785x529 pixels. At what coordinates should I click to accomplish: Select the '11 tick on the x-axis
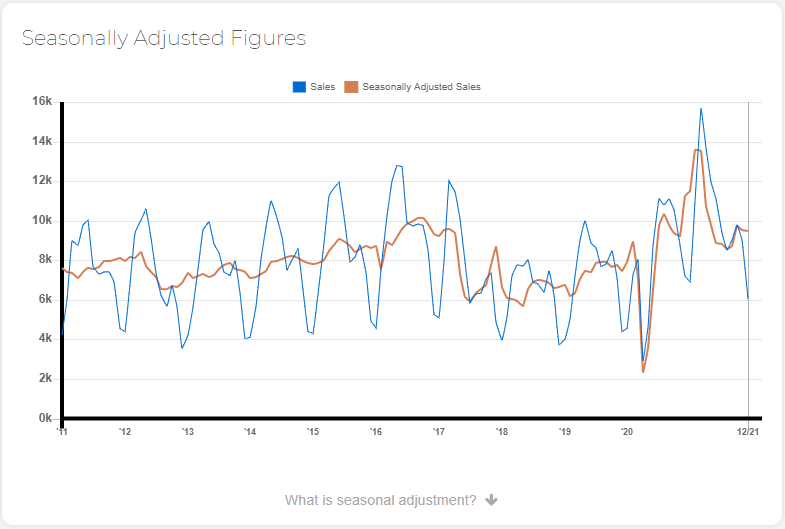click(62, 431)
